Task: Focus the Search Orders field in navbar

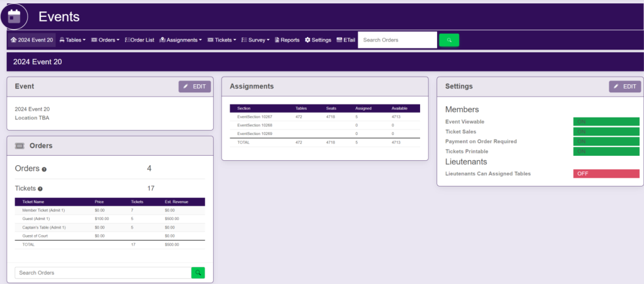Action: click(397, 40)
